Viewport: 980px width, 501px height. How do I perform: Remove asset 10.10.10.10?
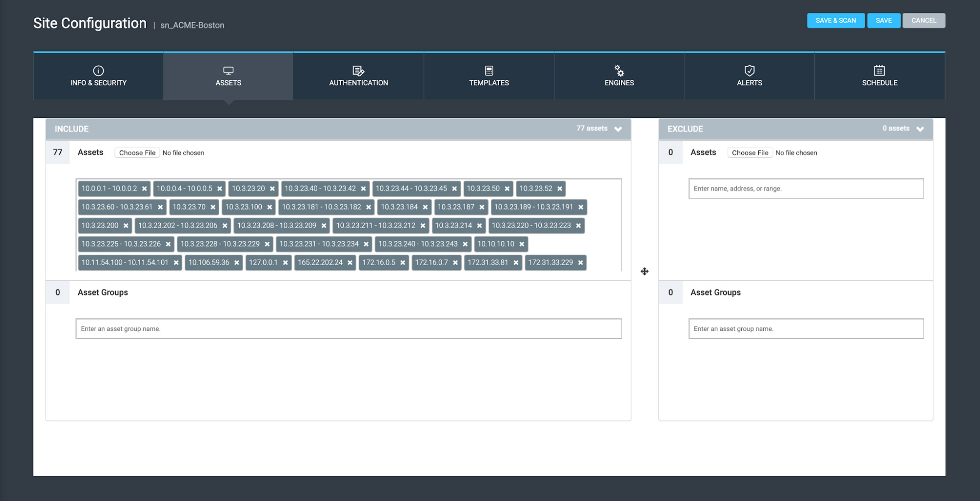522,244
